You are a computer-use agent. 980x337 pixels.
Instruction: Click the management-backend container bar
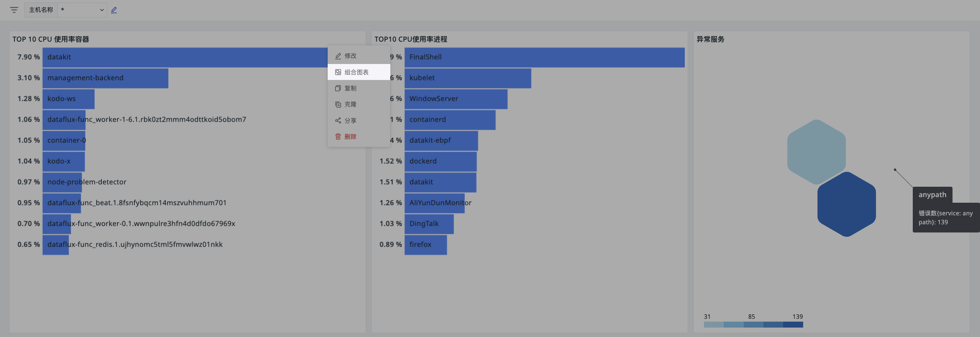tap(106, 78)
